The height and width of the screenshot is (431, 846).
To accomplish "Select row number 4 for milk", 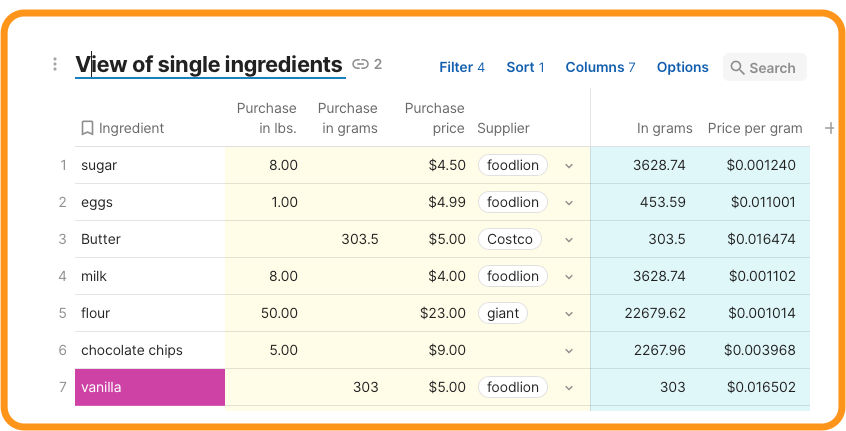I will click(x=62, y=276).
